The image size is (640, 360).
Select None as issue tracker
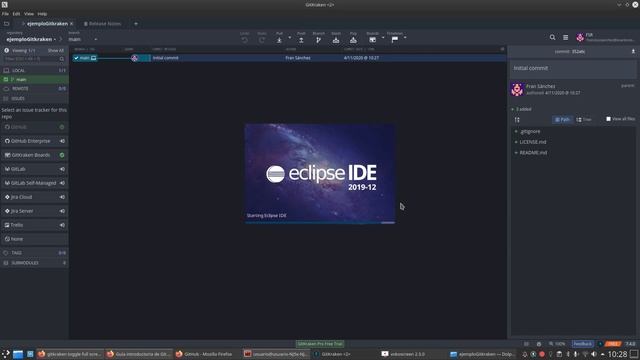click(x=34, y=239)
